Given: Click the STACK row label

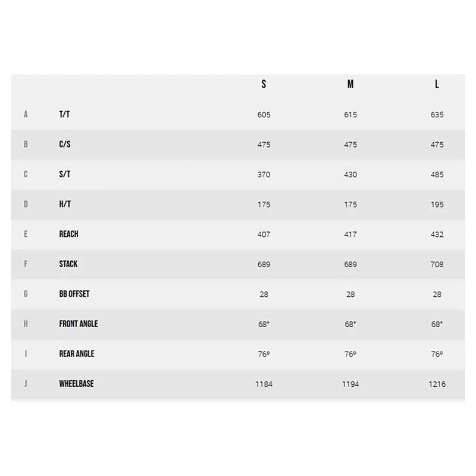Looking at the screenshot, I should tap(68, 264).
